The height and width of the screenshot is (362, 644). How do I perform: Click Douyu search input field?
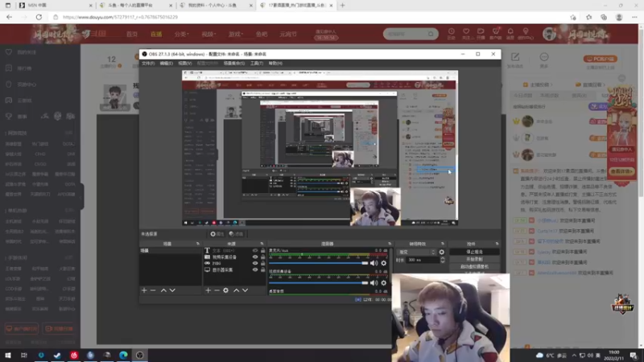click(406, 34)
